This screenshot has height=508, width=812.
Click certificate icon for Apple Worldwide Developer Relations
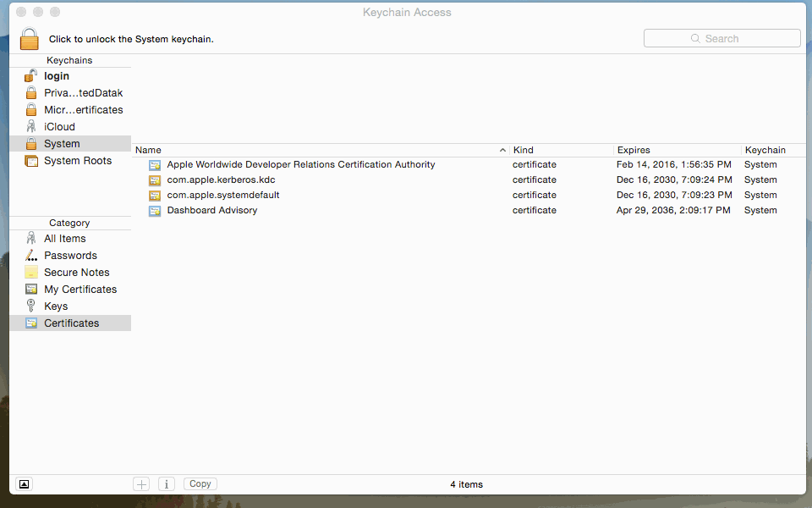(x=154, y=165)
